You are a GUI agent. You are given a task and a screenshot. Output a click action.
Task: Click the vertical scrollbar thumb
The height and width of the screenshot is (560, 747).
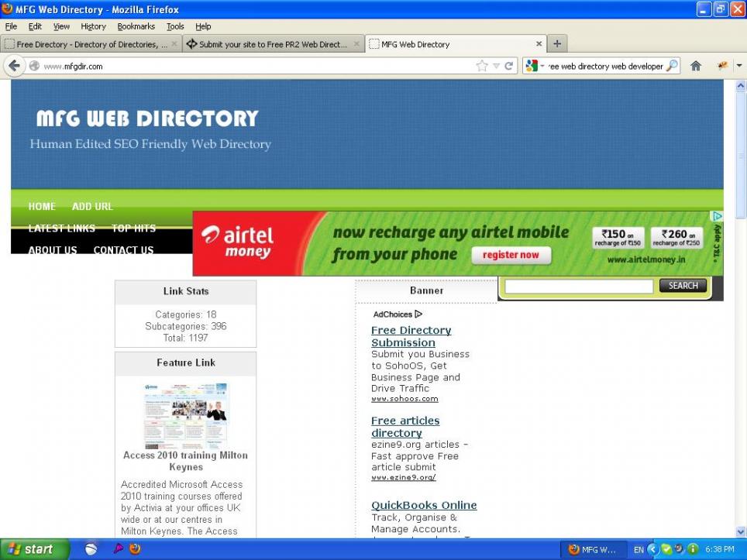[740, 156]
